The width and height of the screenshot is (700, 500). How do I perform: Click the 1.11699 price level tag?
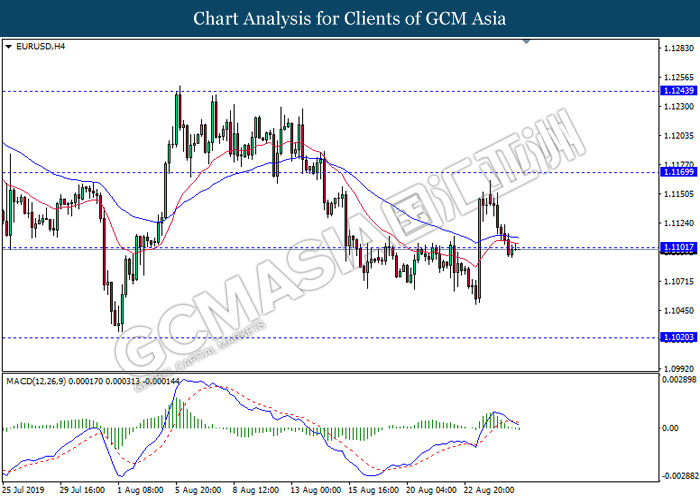pyautogui.click(x=675, y=173)
